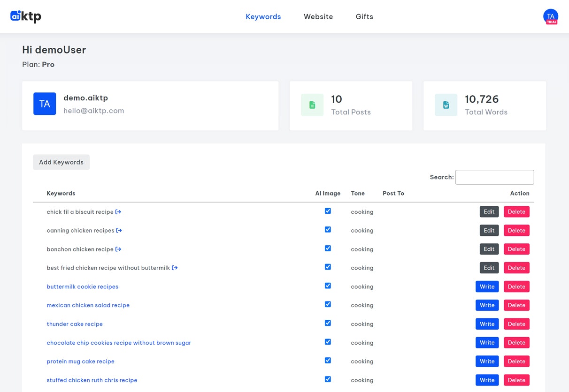Delete canning chicken recipes keyword
The image size is (569, 392).
516,231
